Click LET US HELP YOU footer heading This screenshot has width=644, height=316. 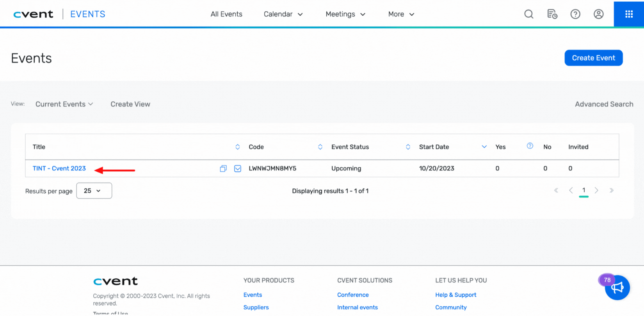[x=461, y=280]
